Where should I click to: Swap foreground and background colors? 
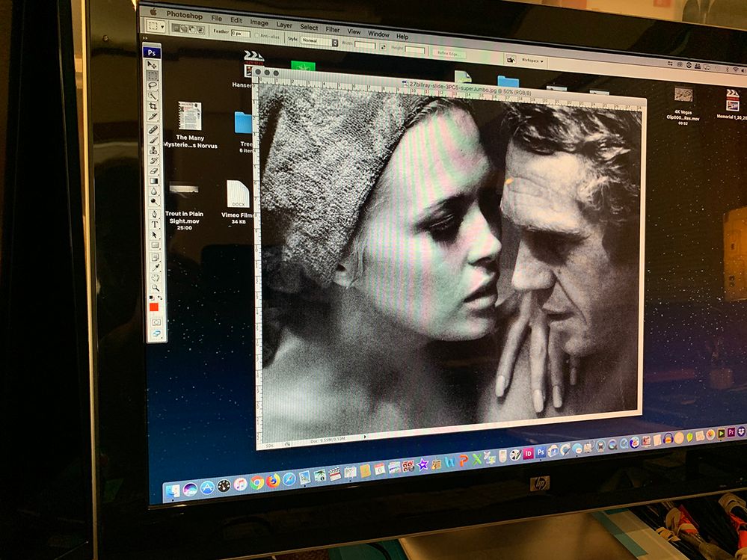(160, 298)
